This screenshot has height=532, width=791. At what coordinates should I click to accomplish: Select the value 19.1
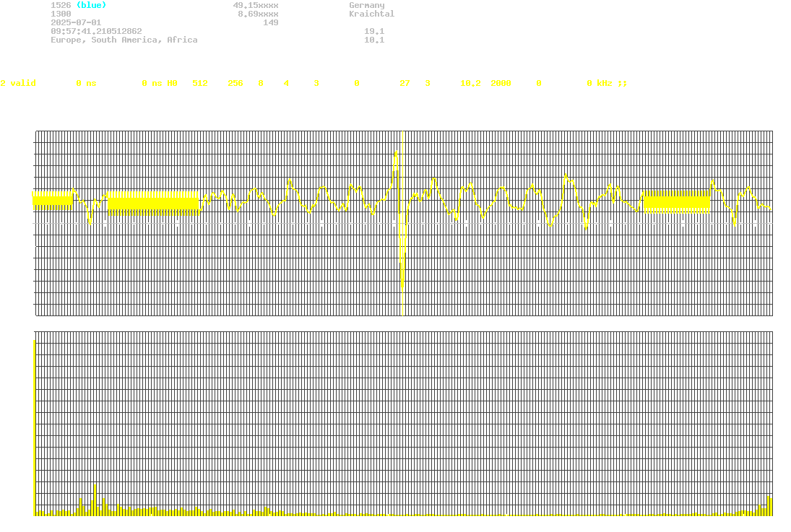coord(374,31)
